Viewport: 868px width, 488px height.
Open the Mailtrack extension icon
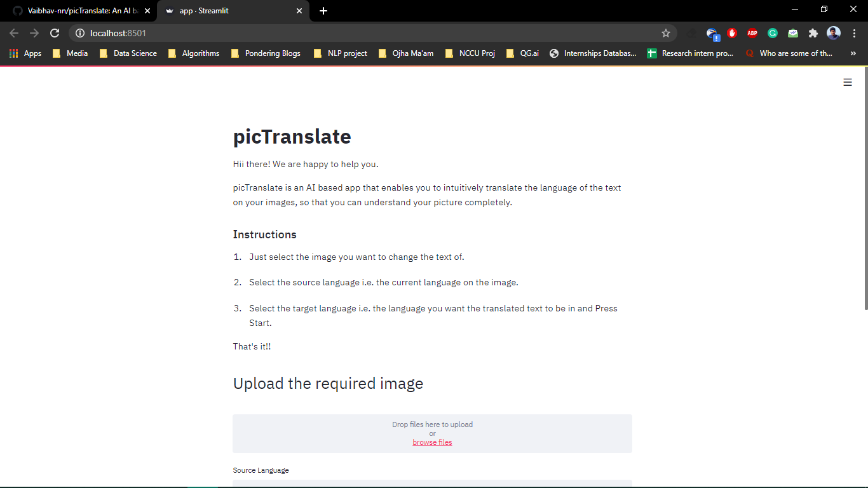(793, 33)
